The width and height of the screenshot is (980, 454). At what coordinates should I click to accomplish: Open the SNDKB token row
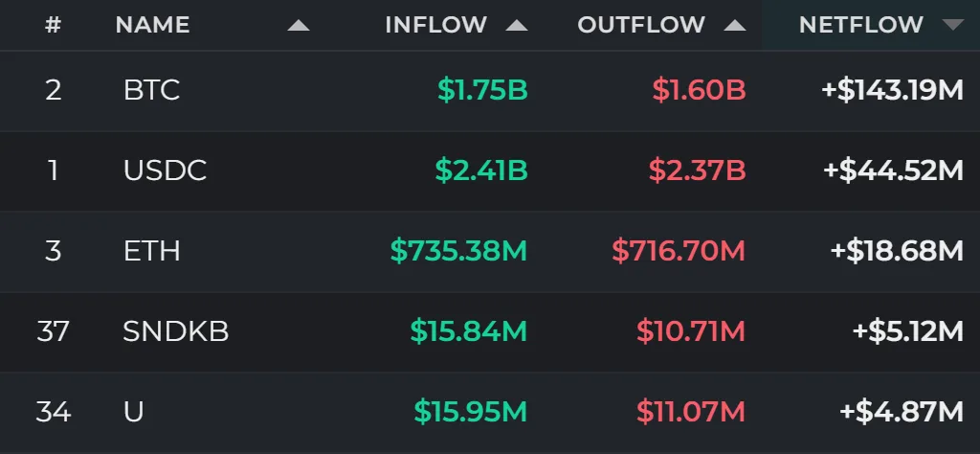click(490, 331)
